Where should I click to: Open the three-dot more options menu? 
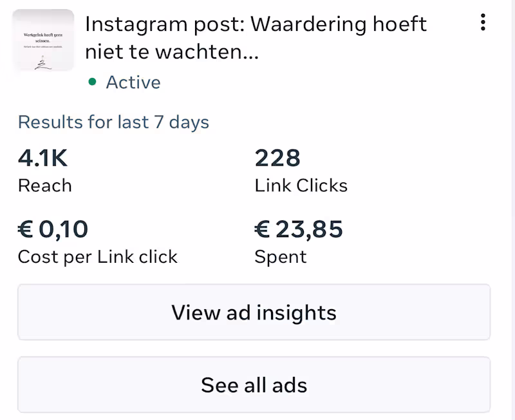pyautogui.click(x=483, y=24)
